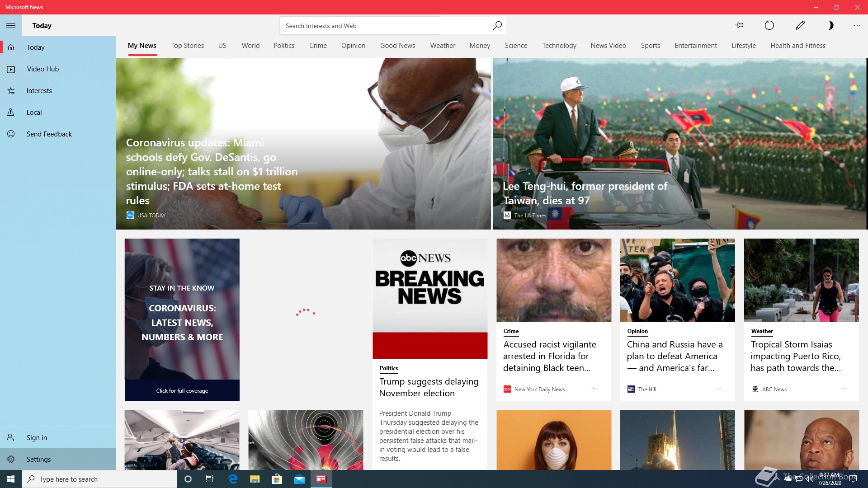Refresh the news feed
Viewport: 868px width, 488px height.
click(769, 25)
